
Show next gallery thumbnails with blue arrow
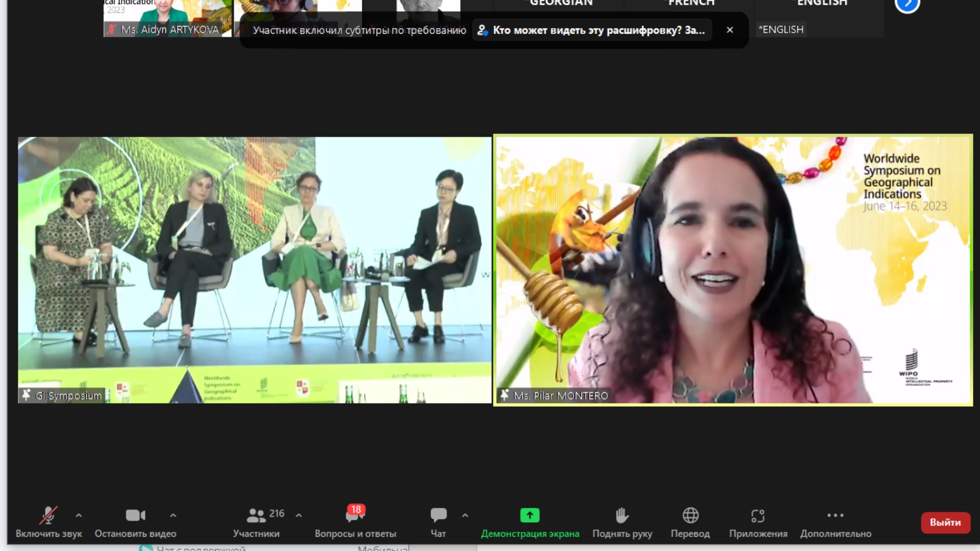(907, 5)
